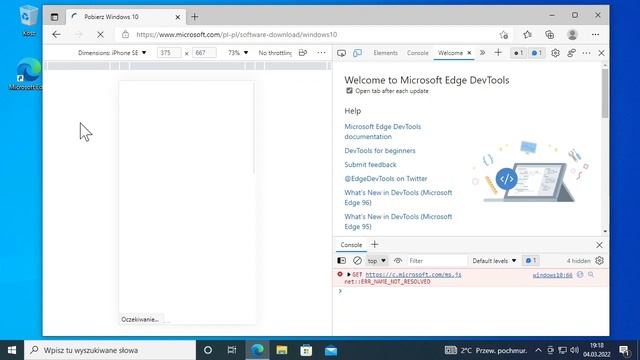Stop loading the page
The height and width of the screenshot is (360, 640).
pyautogui.click(x=100, y=35)
